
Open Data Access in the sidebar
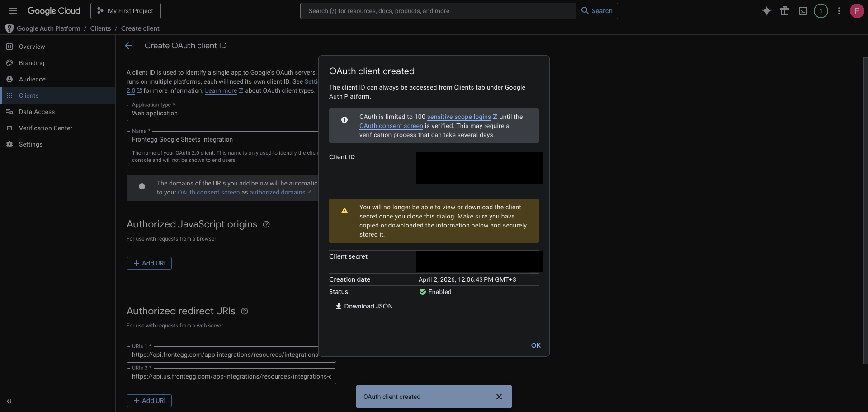click(57, 112)
